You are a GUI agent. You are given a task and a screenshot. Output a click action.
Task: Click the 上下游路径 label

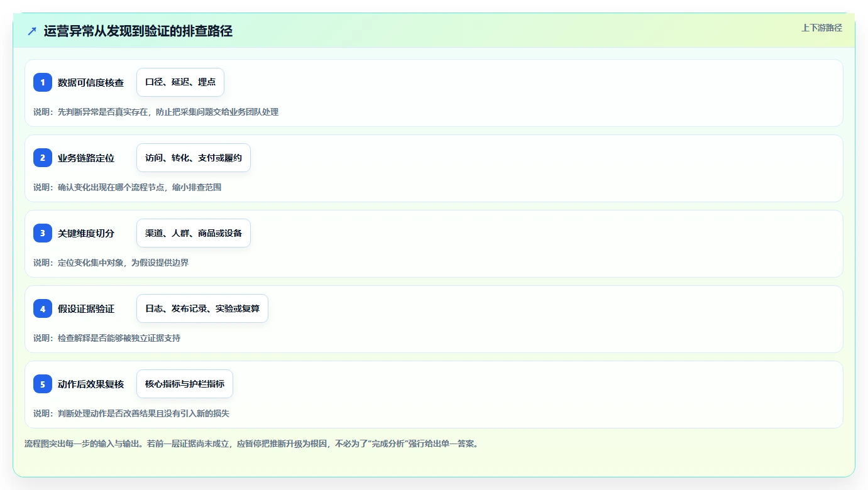click(821, 28)
